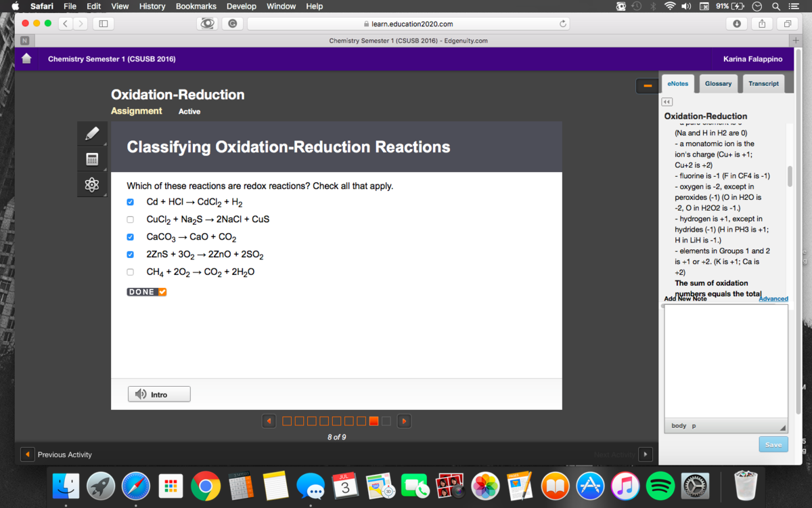Add a new Safari tab with plus
This screenshot has width=812, height=508.
tap(796, 40)
